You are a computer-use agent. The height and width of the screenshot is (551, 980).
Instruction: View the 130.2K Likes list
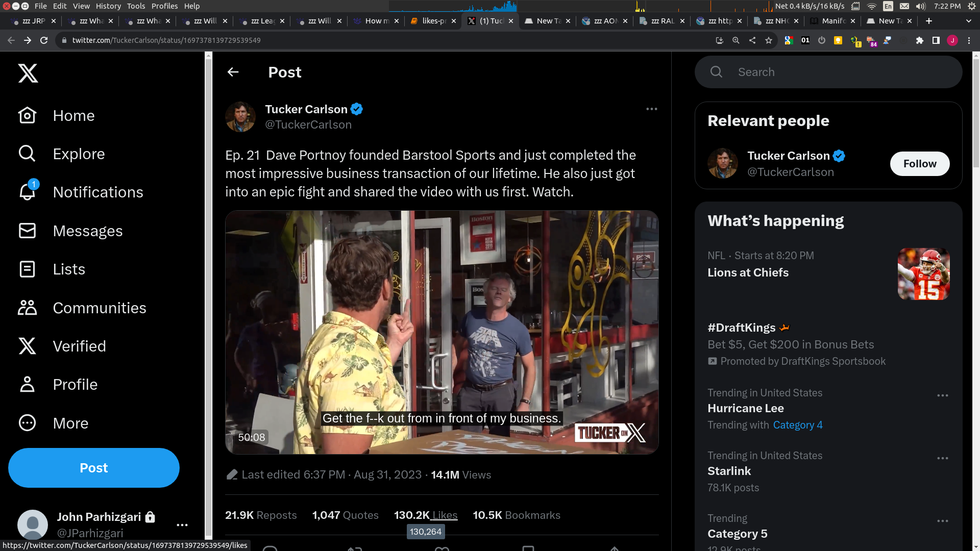[426, 515]
